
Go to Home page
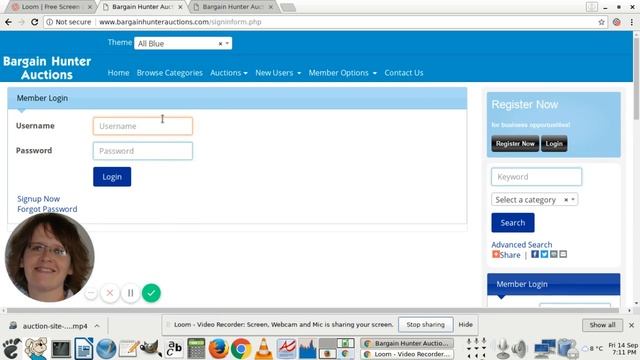[118, 73]
